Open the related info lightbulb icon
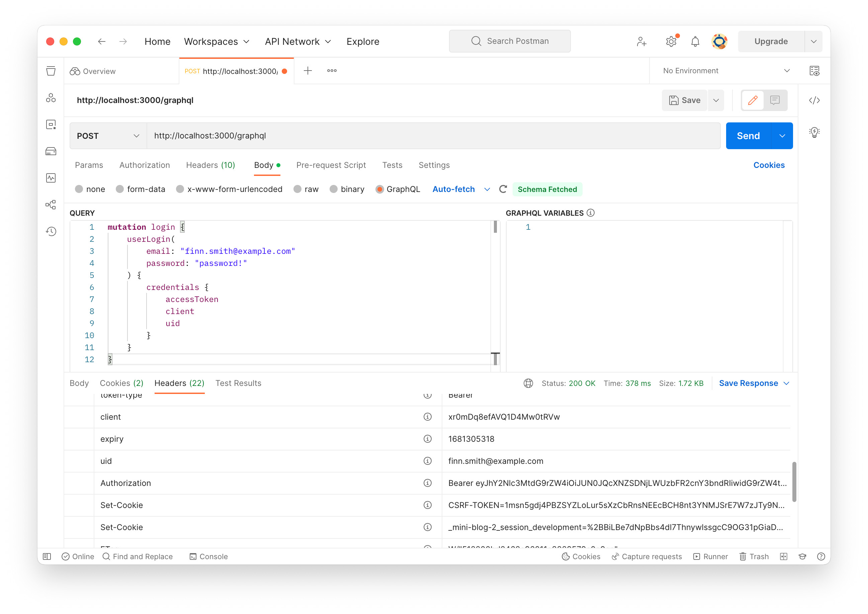The height and width of the screenshot is (614, 868). [814, 132]
